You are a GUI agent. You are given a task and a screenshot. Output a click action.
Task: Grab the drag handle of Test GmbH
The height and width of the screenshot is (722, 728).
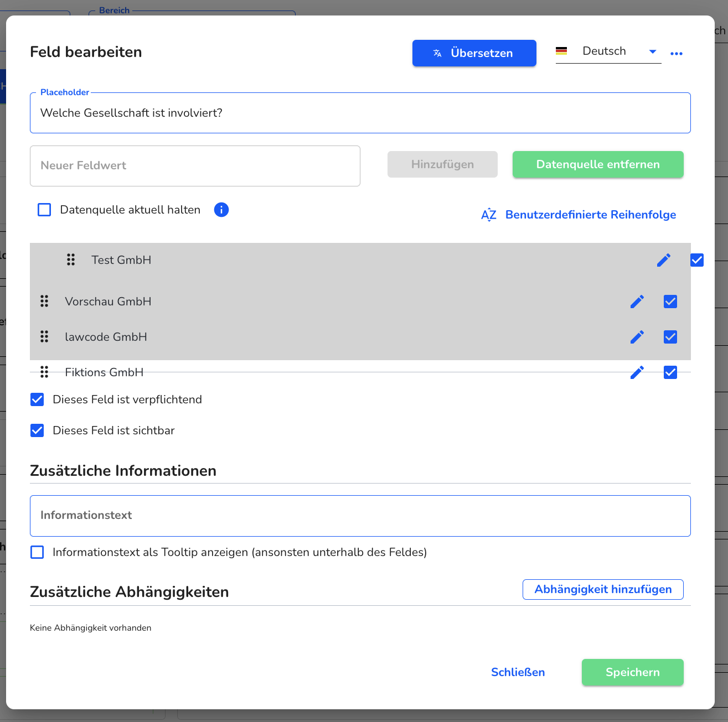click(71, 259)
